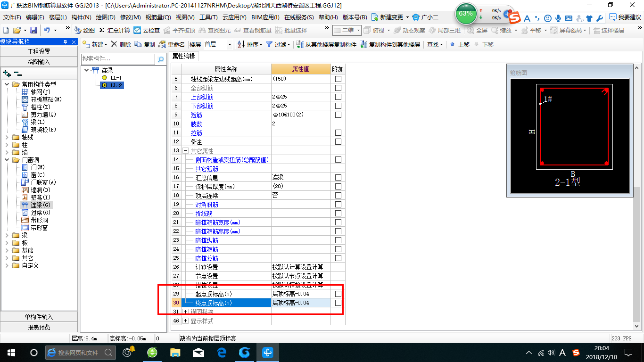This screenshot has width=644, height=362.
Task: Rename component with 重命名
Action: coord(172,44)
